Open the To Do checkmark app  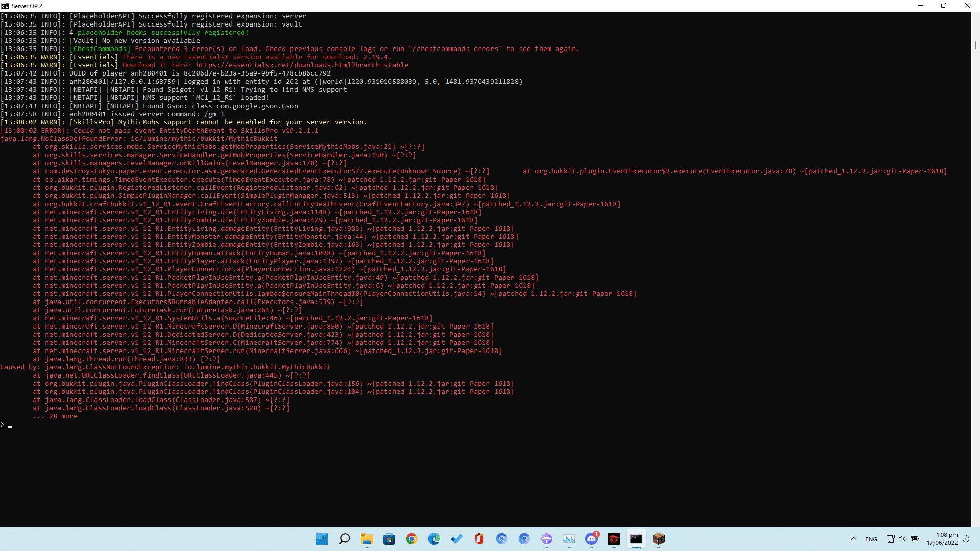[x=457, y=539]
